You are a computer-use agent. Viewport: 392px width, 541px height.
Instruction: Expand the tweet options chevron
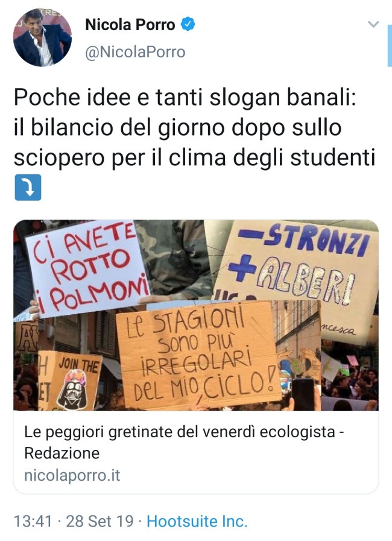pyautogui.click(x=373, y=24)
